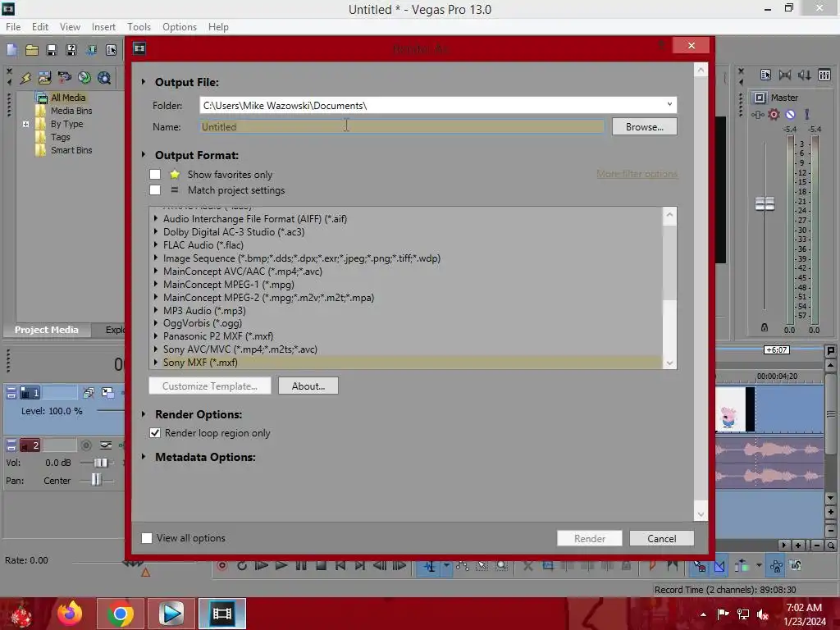The height and width of the screenshot is (630, 840).
Task: Click the About... button
Action: 308,386
